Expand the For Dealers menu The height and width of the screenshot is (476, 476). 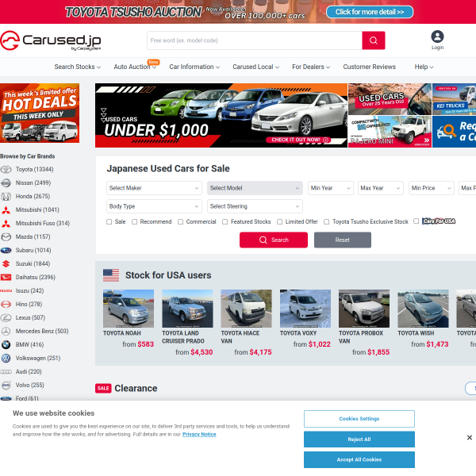[311, 67]
